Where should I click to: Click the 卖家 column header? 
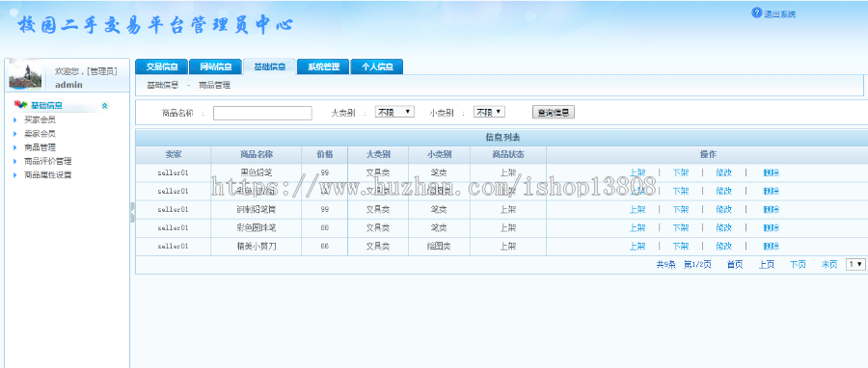click(174, 155)
